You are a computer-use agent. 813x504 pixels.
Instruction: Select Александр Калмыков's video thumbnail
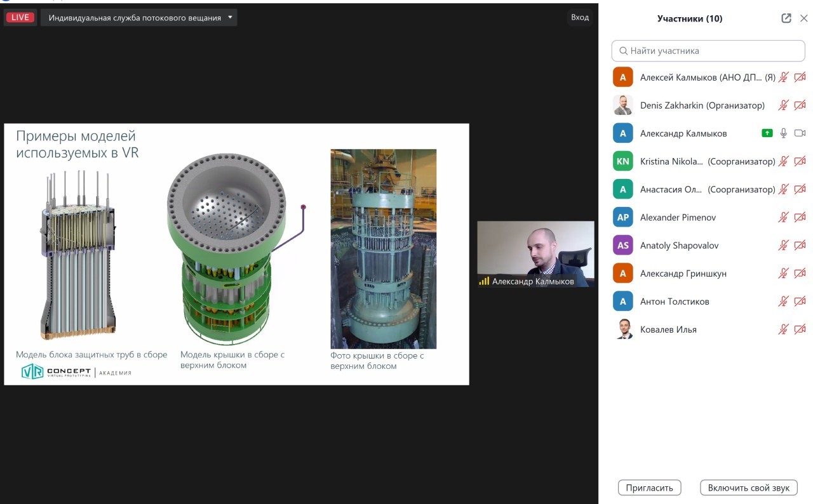coord(535,254)
